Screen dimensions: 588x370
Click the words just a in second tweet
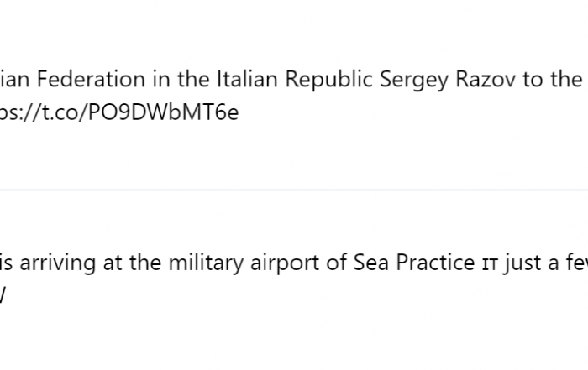point(532,263)
